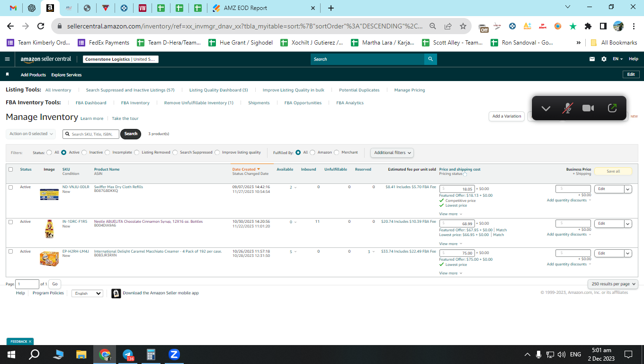Viewport: 644px width, 364px height.
Task: Click Match beside the Featured Offer $67.95
Action: (x=501, y=230)
